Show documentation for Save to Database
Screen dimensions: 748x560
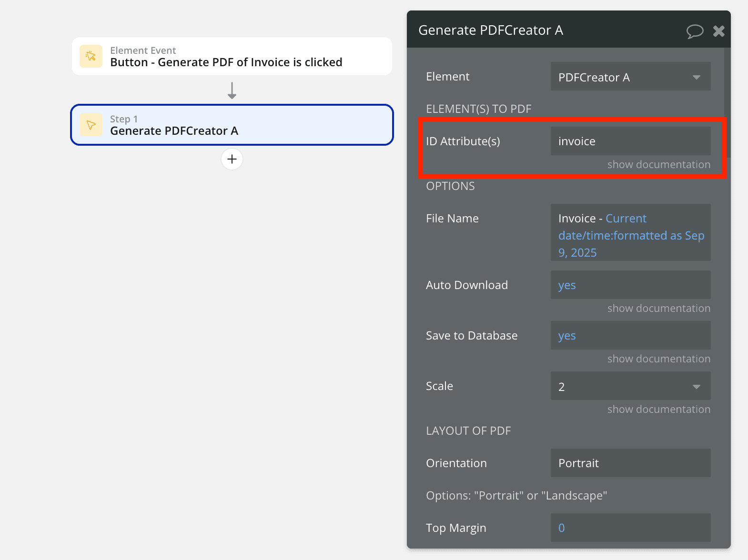pyautogui.click(x=658, y=359)
